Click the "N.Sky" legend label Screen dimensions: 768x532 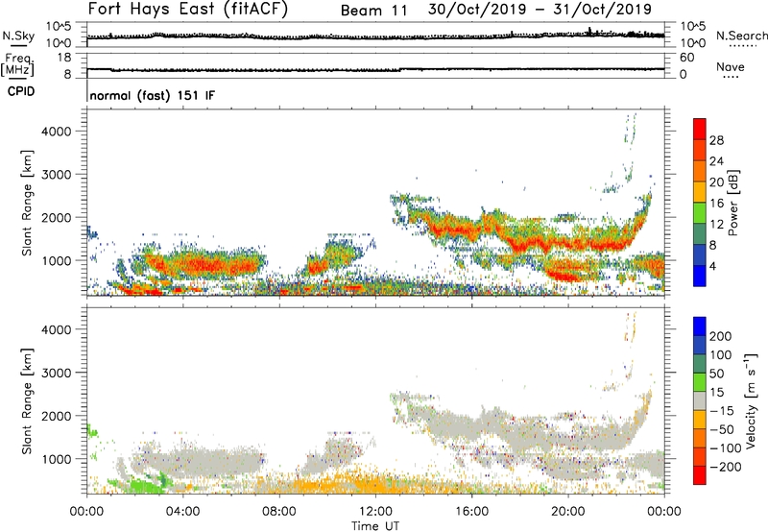pos(18,36)
